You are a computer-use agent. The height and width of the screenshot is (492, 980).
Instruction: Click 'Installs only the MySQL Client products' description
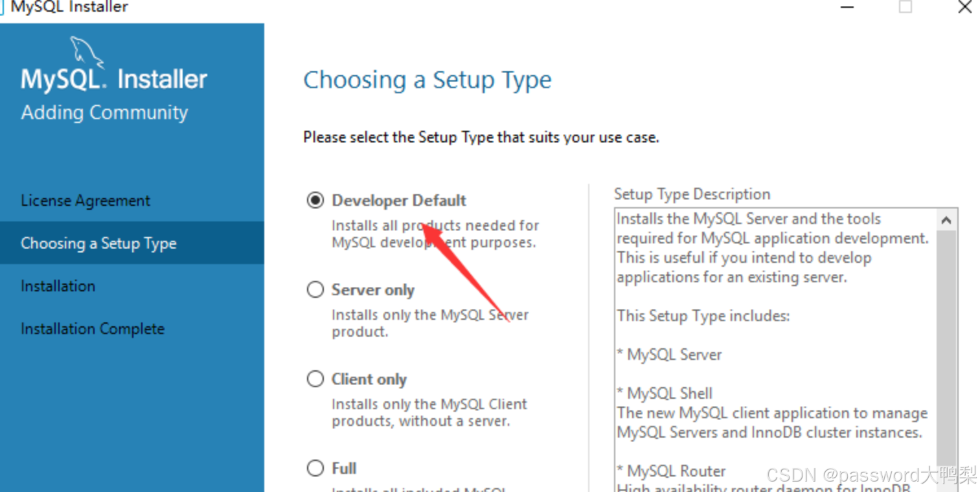click(429, 412)
